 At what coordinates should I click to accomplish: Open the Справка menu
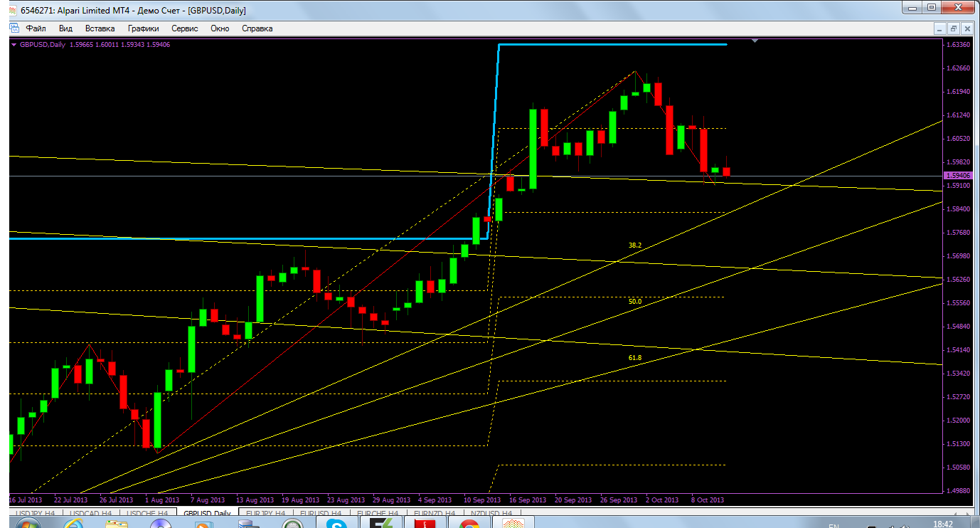pyautogui.click(x=257, y=28)
